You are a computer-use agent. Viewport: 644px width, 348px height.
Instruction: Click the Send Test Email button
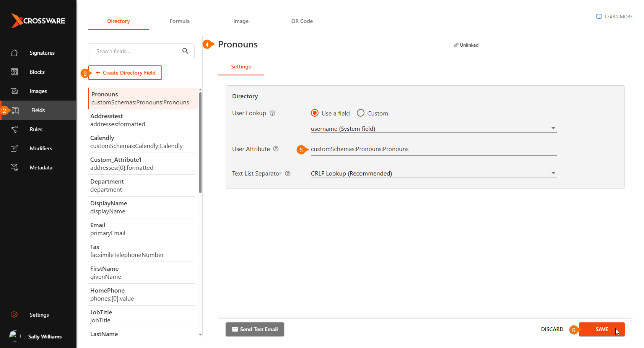[x=255, y=329]
